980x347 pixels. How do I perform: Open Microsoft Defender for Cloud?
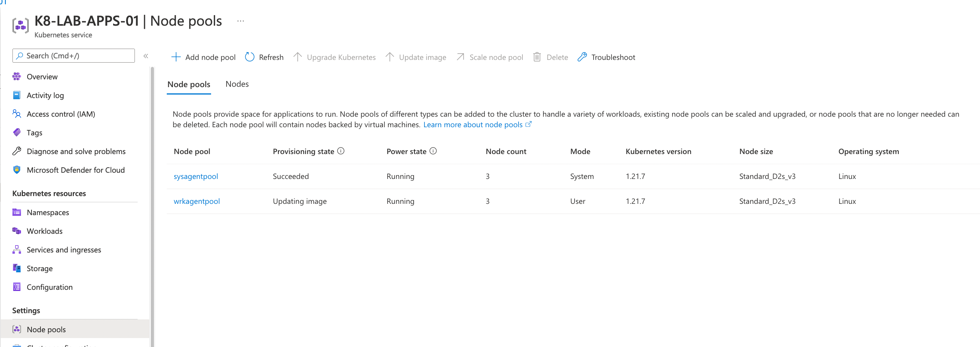click(76, 170)
